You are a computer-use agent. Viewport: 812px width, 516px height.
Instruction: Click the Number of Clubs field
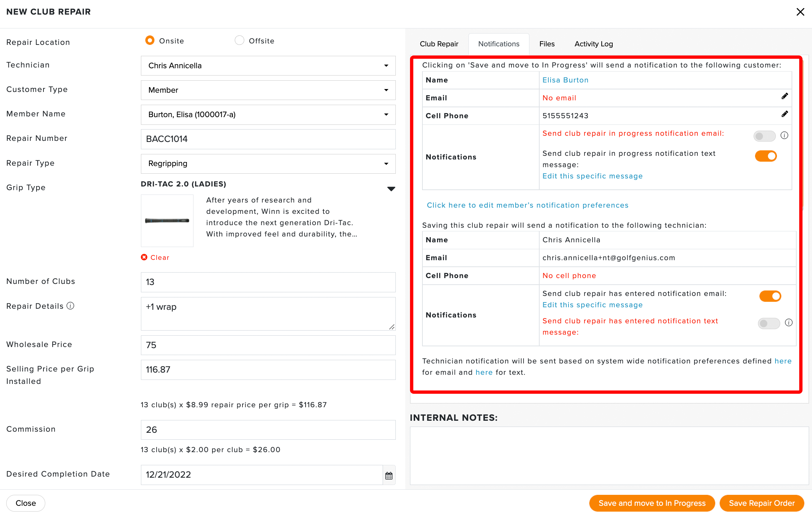tap(268, 282)
